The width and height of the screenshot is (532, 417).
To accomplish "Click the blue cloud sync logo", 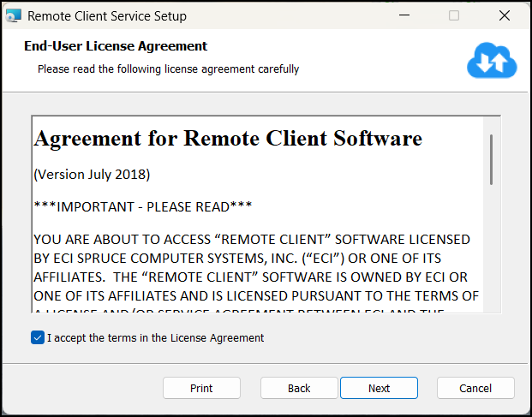I will tap(492, 60).
